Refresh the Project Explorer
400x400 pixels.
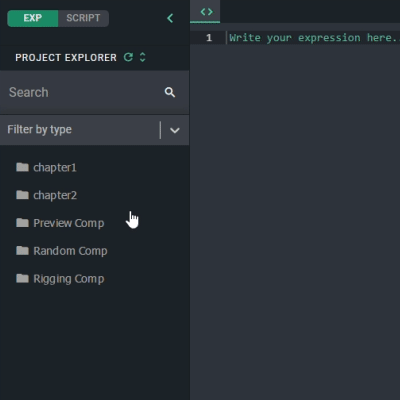[x=128, y=57]
